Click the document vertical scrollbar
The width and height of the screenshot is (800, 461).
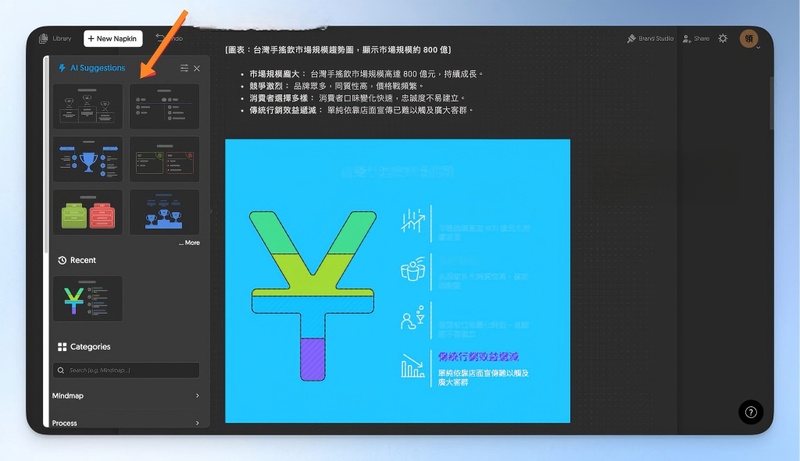coord(771,102)
